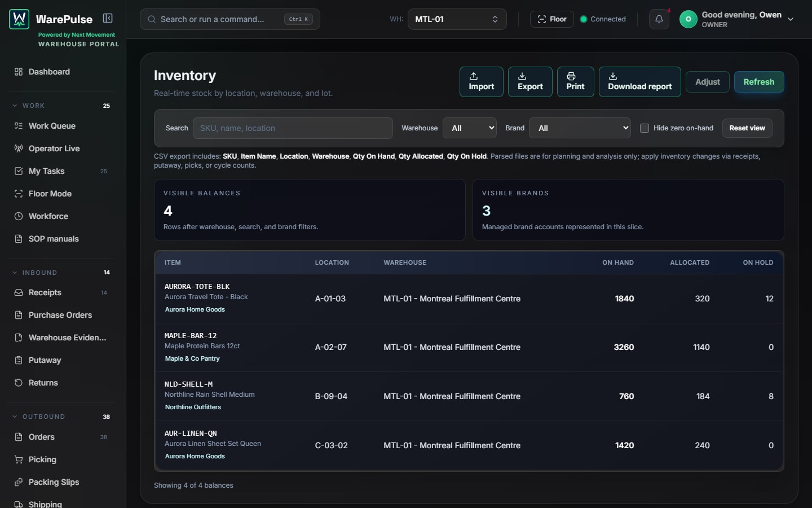
Task: Click the Workforce clock icon
Action: pyautogui.click(x=19, y=216)
